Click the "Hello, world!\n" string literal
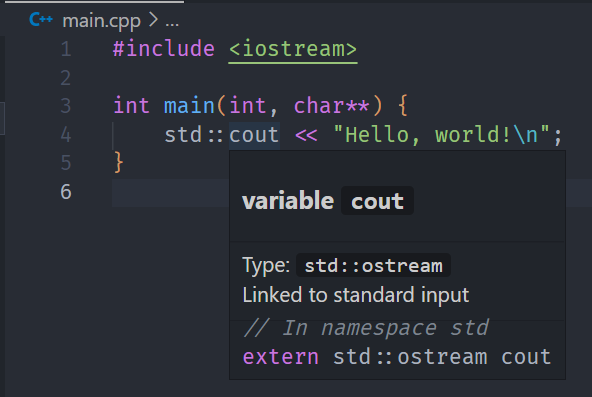 pos(441,135)
